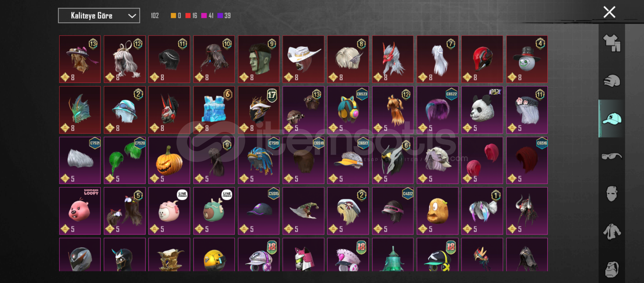Select the helmet category sidebar icon
This screenshot has height=283, width=644.
[x=612, y=81]
